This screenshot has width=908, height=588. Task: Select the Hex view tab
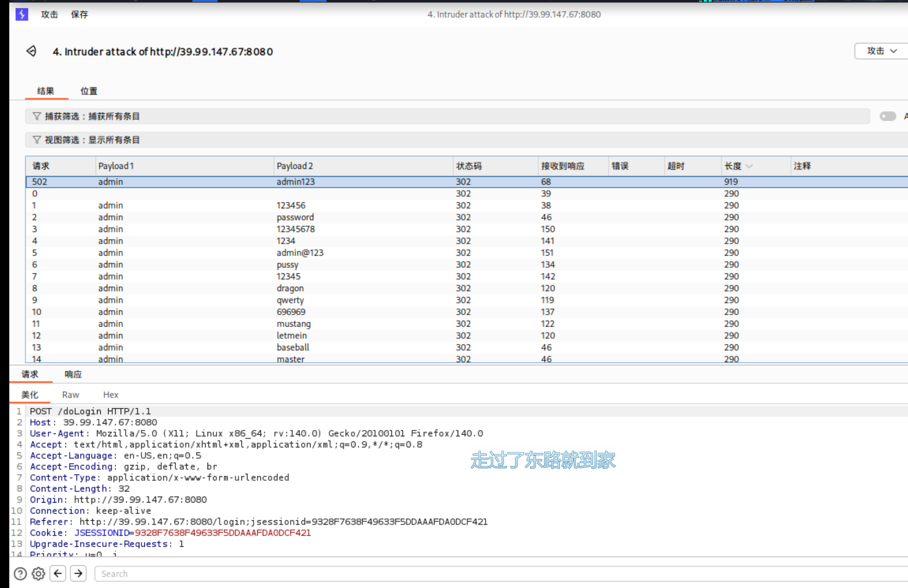[110, 394]
